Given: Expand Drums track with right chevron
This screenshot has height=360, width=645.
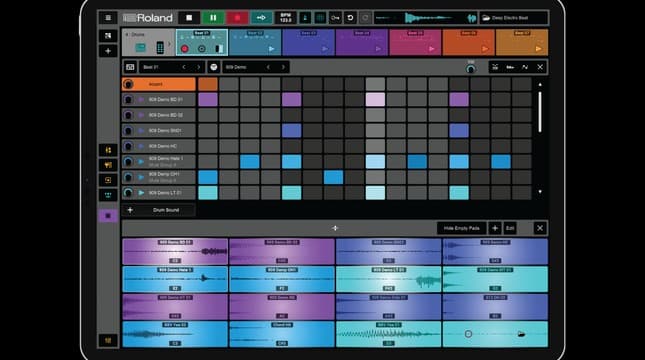Looking at the screenshot, I should point(169,44).
